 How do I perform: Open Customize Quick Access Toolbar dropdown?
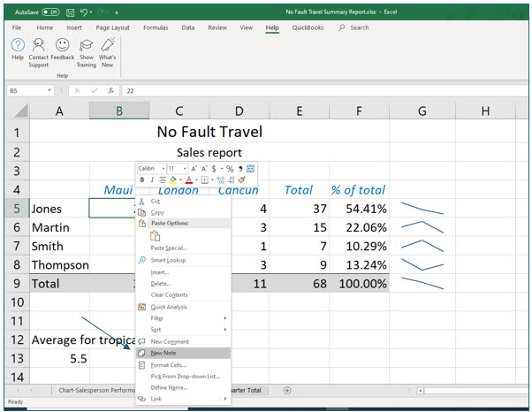click(x=117, y=13)
